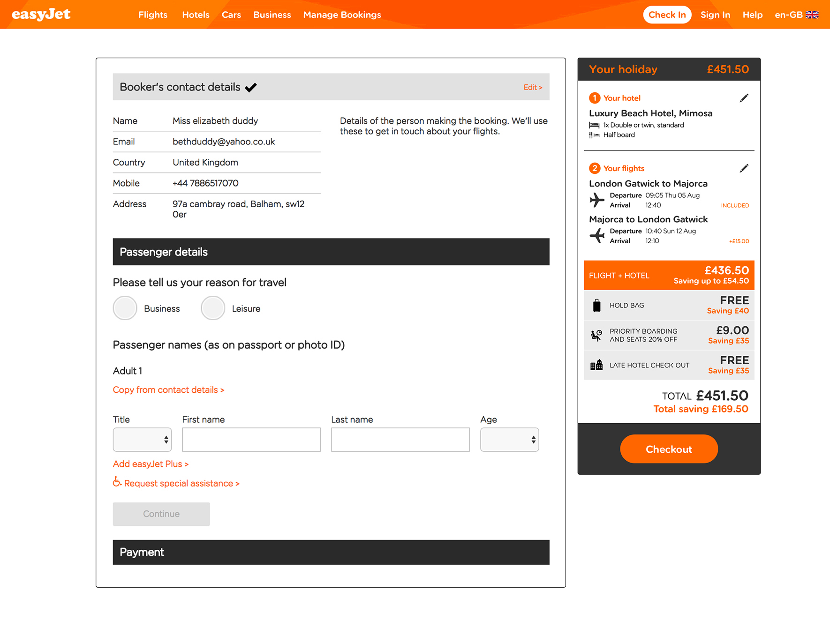Select Leisure as reason for travel
Screen dimensions: 830x644
(213, 308)
